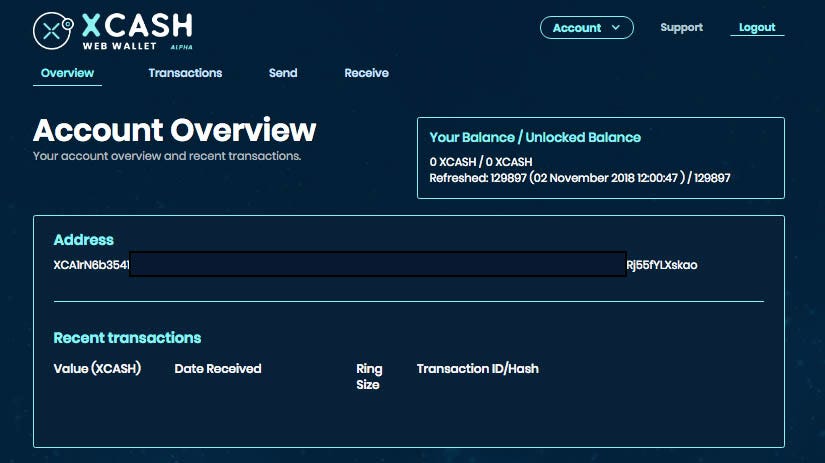Click the XCASH Web Wallet title text
The image size is (825, 463).
coord(137,32)
